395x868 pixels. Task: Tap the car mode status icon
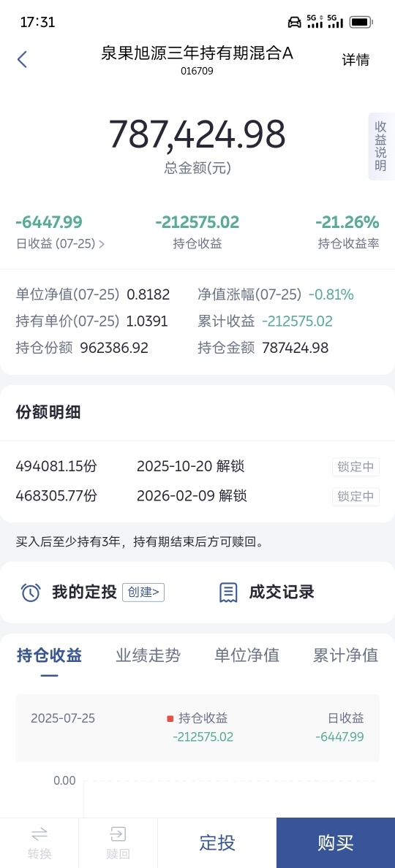pos(295,22)
